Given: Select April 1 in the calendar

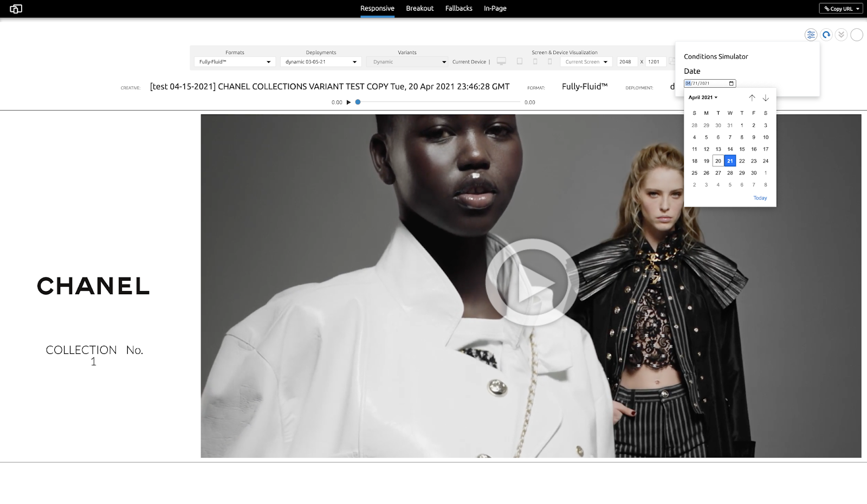Looking at the screenshot, I should coord(742,125).
